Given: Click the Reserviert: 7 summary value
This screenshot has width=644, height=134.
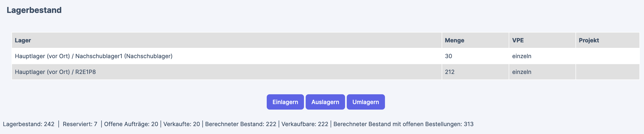Looking at the screenshot, I should 80,124.
